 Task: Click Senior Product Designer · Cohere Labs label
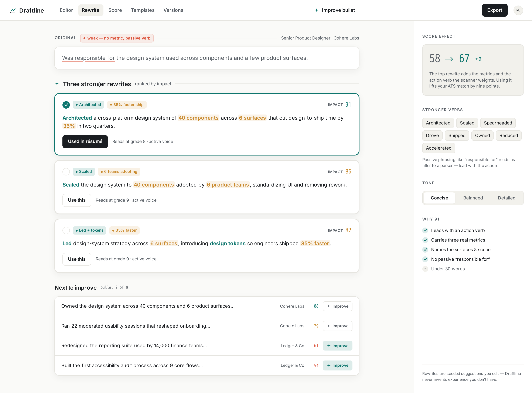click(x=320, y=38)
